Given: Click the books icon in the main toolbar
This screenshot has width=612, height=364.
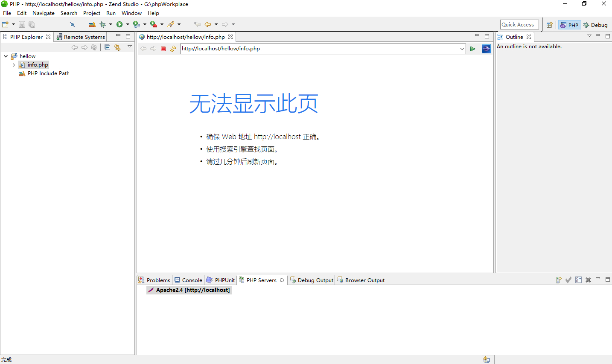Looking at the screenshot, I should pos(92,24).
